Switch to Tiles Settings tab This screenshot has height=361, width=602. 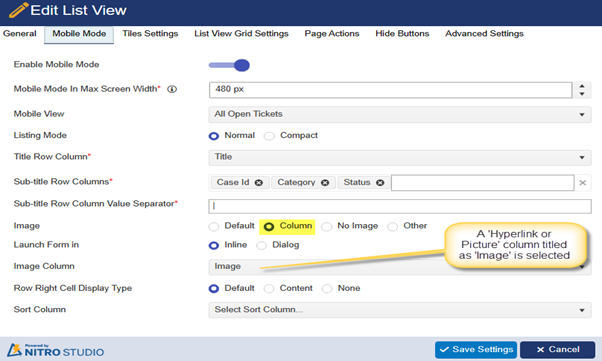tap(150, 34)
